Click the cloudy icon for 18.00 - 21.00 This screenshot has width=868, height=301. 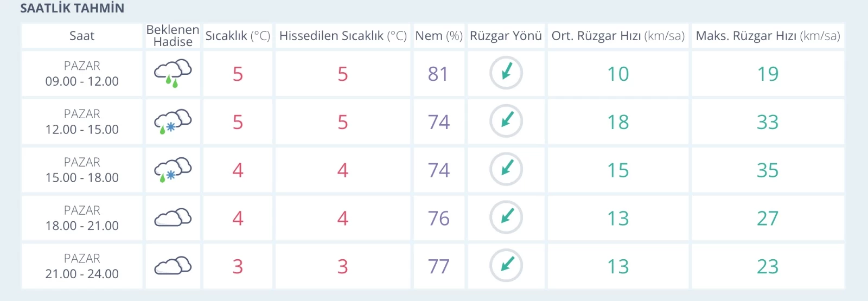(173, 217)
